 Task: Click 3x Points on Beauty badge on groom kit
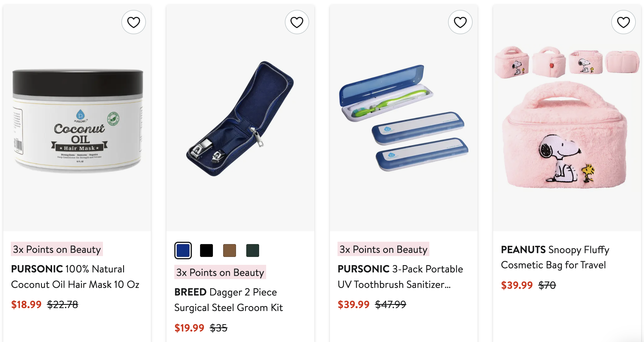coord(220,272)
